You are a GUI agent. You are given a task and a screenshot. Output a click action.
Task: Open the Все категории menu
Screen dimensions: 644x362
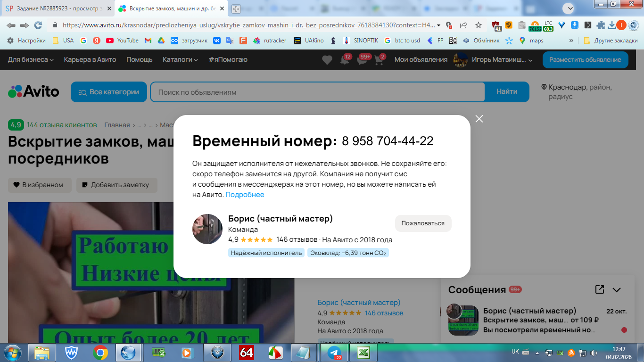click(x=109, y=92)
